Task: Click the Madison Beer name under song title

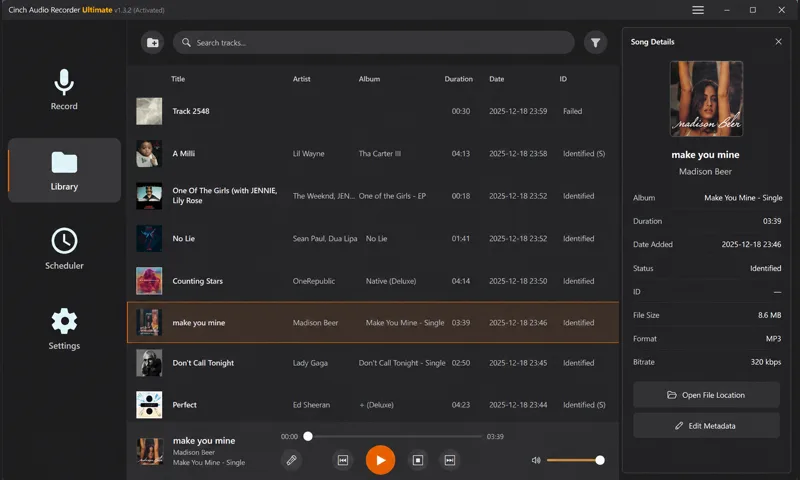Action: [x=705, y=172]
